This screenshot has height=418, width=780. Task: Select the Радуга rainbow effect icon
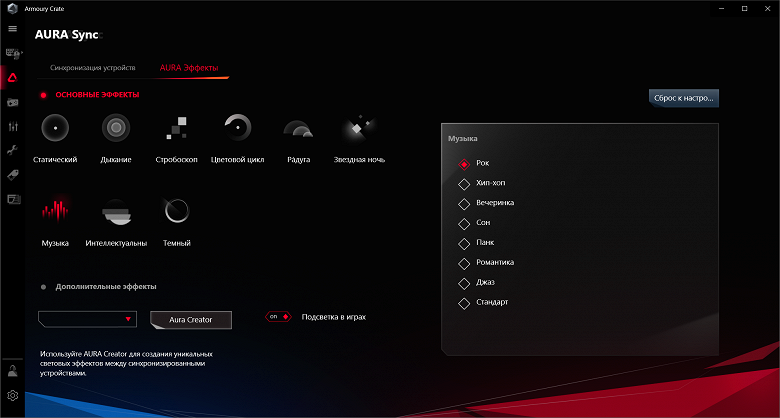click(298, 128)
